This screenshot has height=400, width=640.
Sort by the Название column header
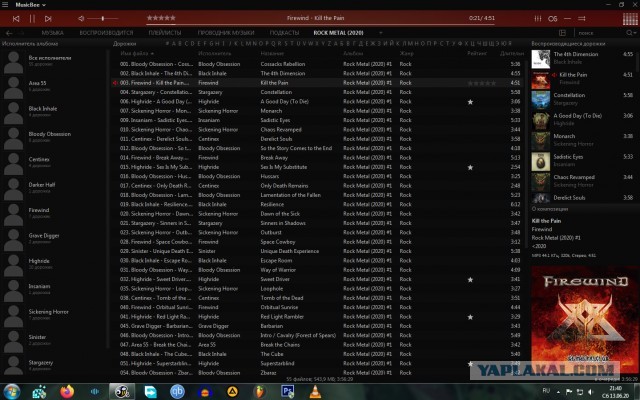point(272,53)
